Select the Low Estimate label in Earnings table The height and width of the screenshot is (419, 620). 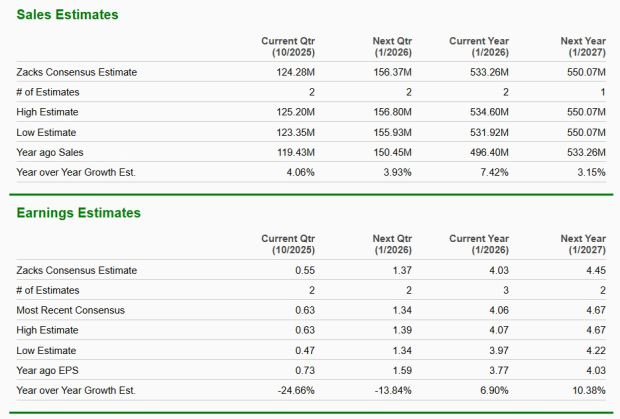pyautogui.click(x=48, y=350)
